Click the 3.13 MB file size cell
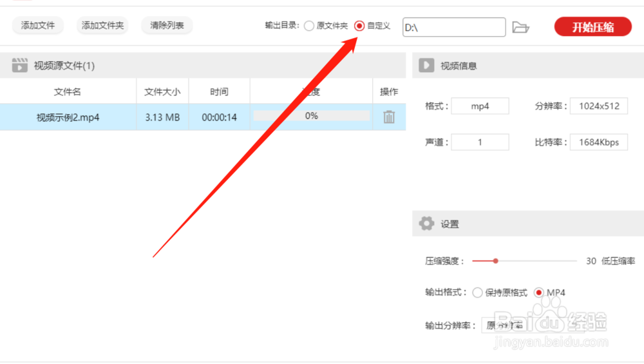This screenshot has height=364, width=644. [162, 117]
